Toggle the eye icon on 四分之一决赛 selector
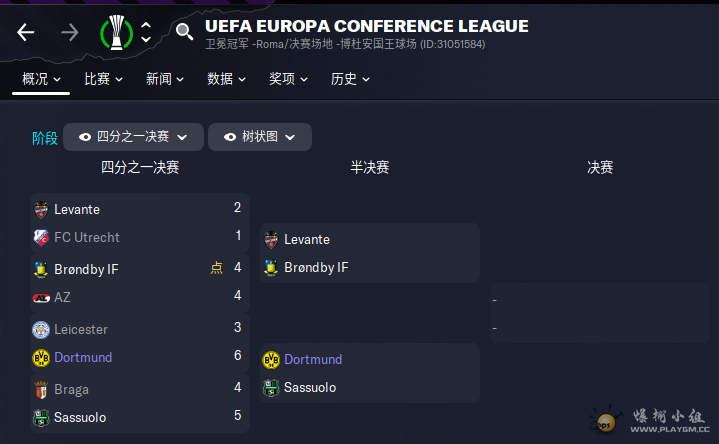Screen dimensions: 719x444 coord(85,137)
